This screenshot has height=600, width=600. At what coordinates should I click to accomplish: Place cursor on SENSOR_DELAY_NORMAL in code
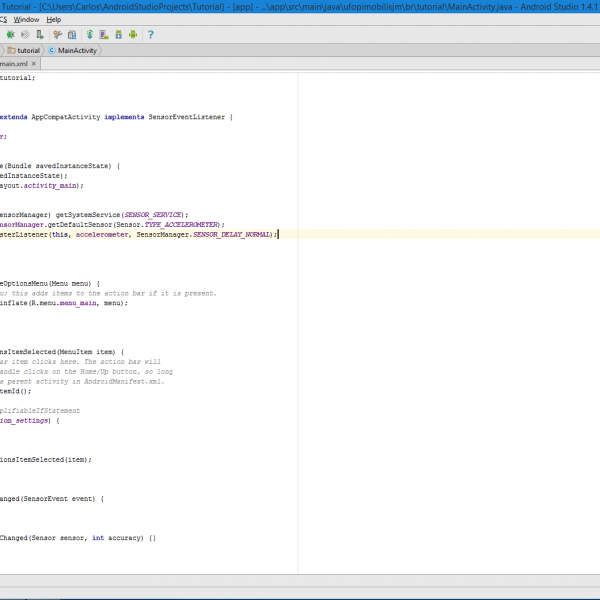(232, 234)
